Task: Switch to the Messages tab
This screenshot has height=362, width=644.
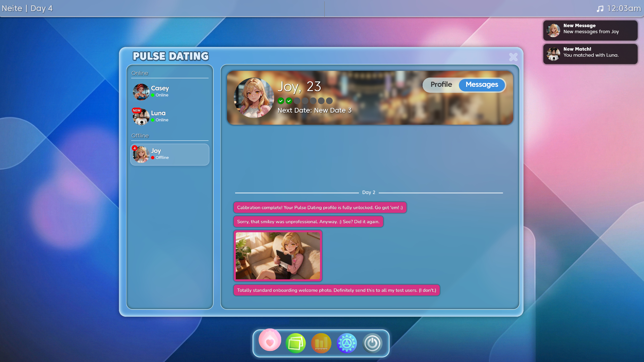Action: click(x=482, y=85)
